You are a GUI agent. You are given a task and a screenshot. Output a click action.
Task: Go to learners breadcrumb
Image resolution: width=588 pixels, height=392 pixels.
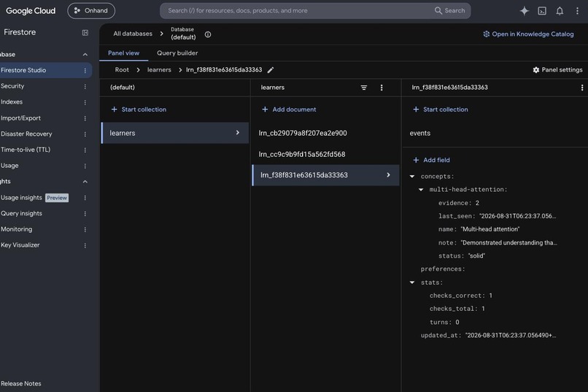(x=159, y=70)
